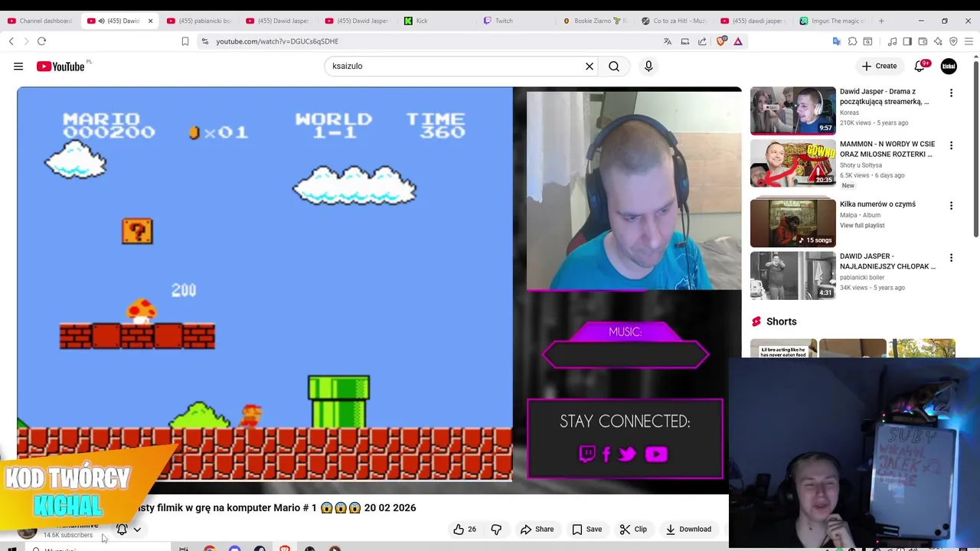Click the 14.6K subscribers text
This screenshot has width=980, height=551.
tap(68, 535)
